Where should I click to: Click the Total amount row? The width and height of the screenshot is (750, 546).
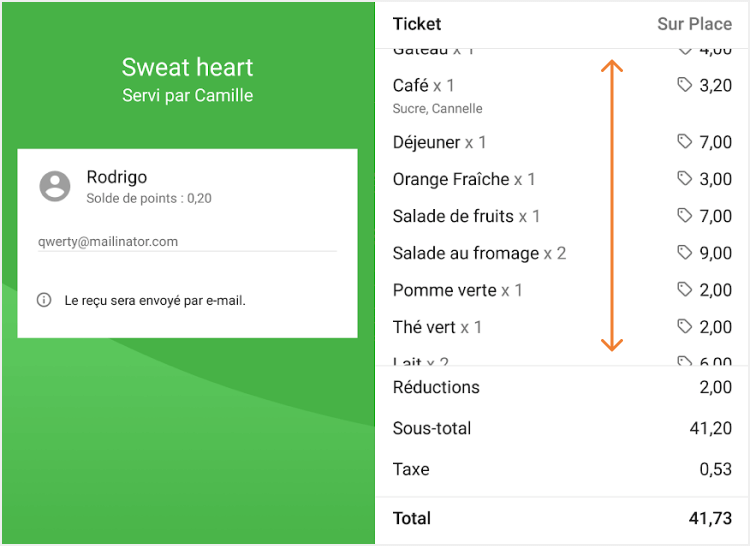(x=562, y=518)
